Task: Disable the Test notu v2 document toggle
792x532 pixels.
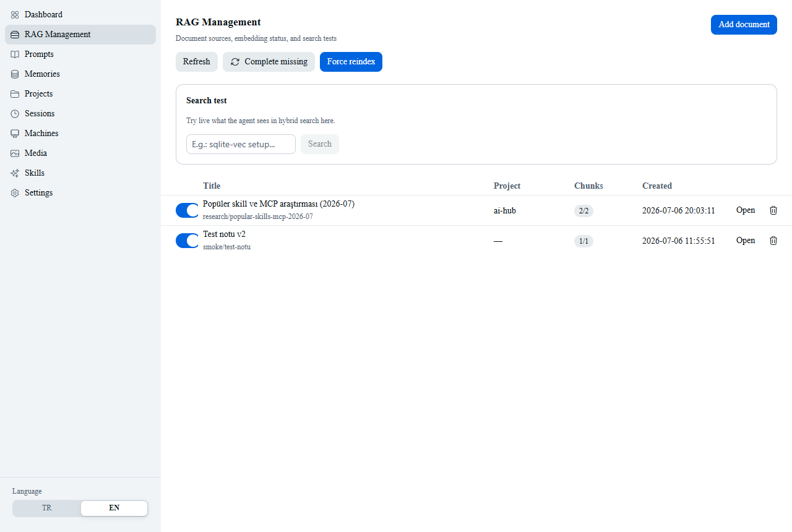Action: pos(187,241)
